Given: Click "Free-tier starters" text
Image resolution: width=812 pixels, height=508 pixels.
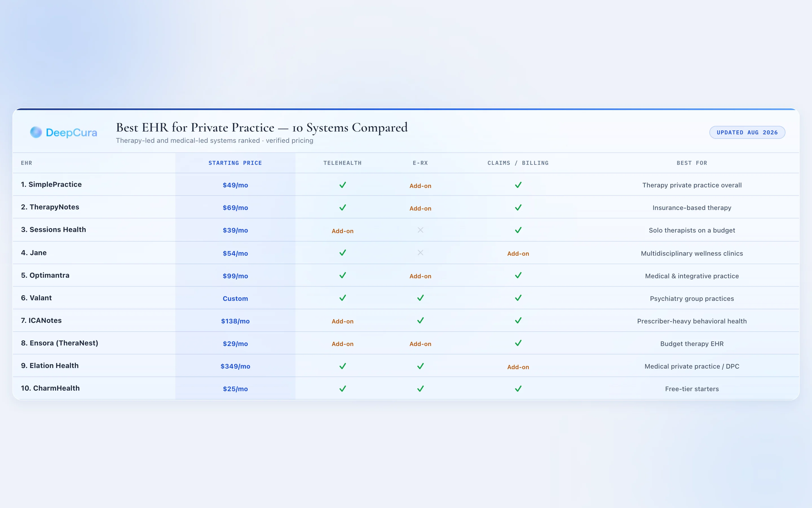Looking at the screenshot, I should (x=692, y=389).
